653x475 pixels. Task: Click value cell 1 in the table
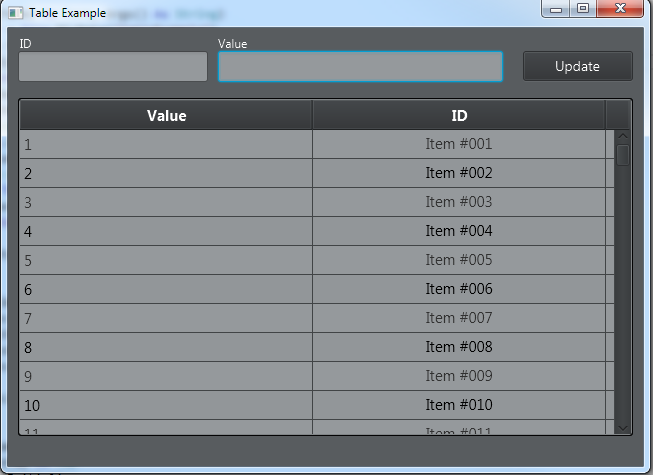tap(166, 144)
